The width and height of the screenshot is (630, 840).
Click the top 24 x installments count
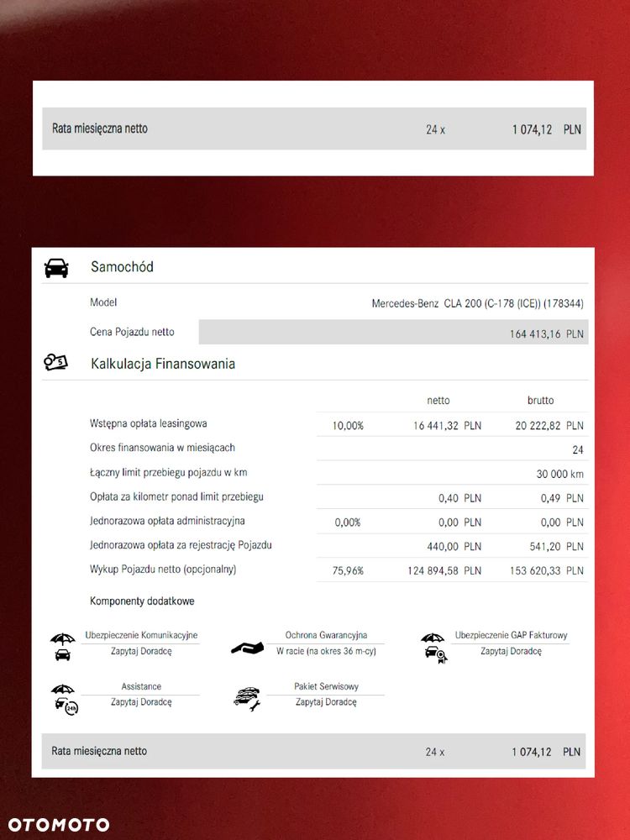[x=435, y=129]
